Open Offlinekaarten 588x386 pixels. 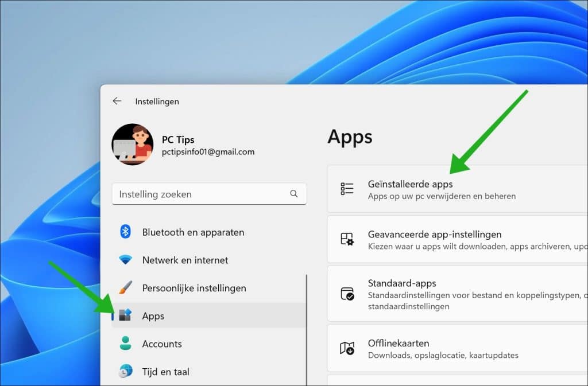pos(458,348)
